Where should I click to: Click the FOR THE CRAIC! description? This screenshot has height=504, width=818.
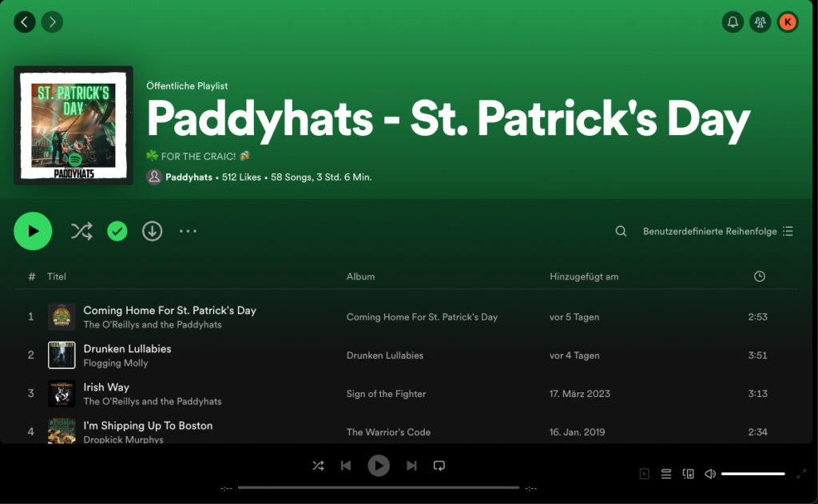pyautogui.click(x=198, y=156)
